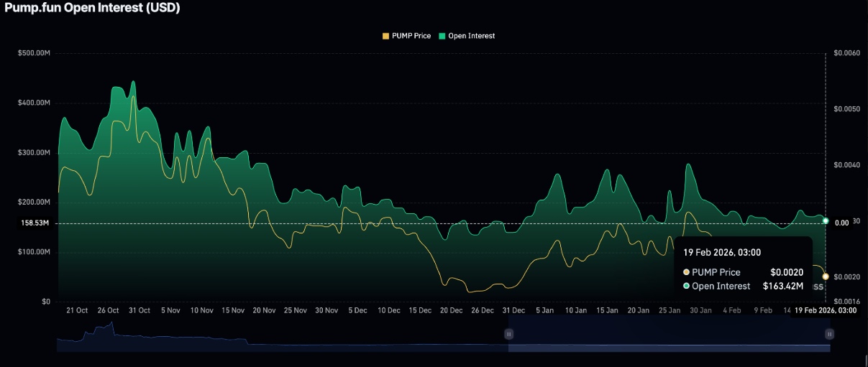Click the 15 Dec date on the x-axis
The height and width of the screenshot is (367, 868).
pos(420,310)
